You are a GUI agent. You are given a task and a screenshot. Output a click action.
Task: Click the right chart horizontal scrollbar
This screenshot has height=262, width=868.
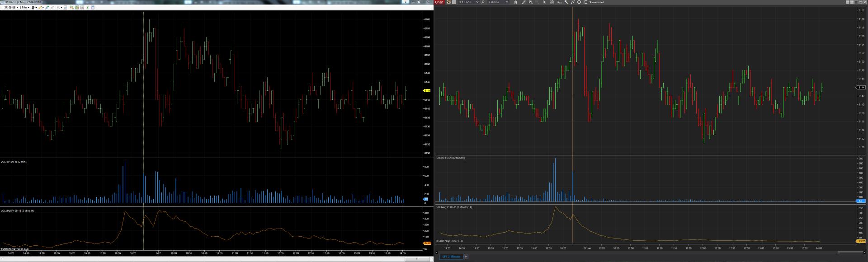click(850, 252)
